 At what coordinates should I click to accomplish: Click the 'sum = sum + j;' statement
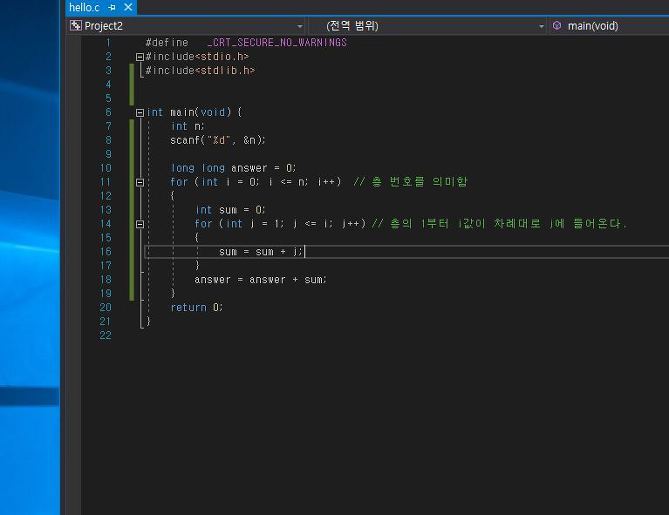tap(261, 252)
